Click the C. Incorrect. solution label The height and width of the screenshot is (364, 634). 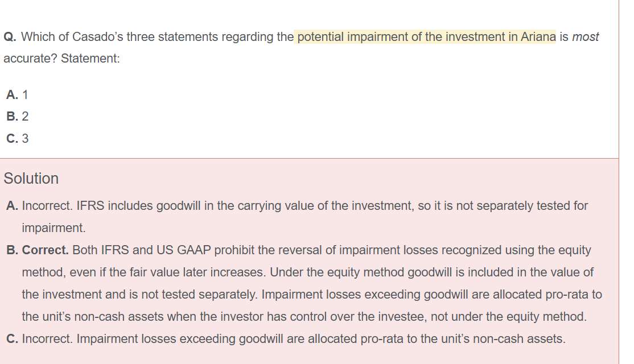pos(40,340)
